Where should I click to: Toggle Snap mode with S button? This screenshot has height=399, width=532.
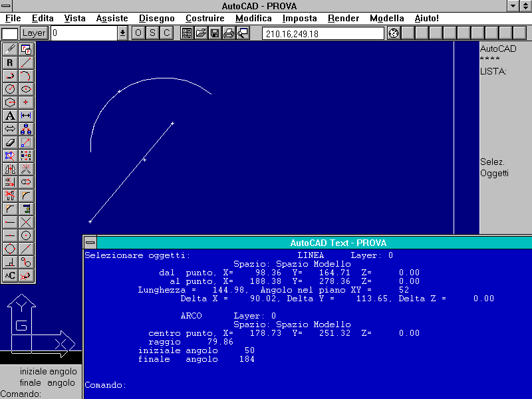point(152,33)
